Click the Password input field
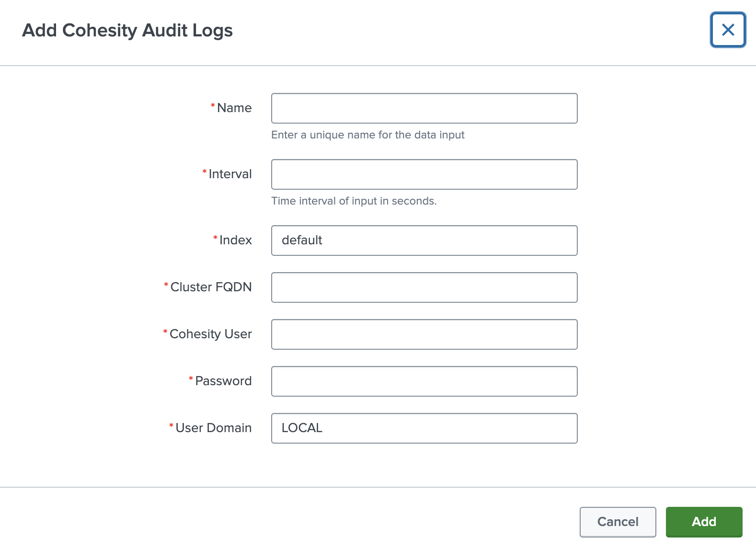756x549 pixels. [x=424, y=381]
